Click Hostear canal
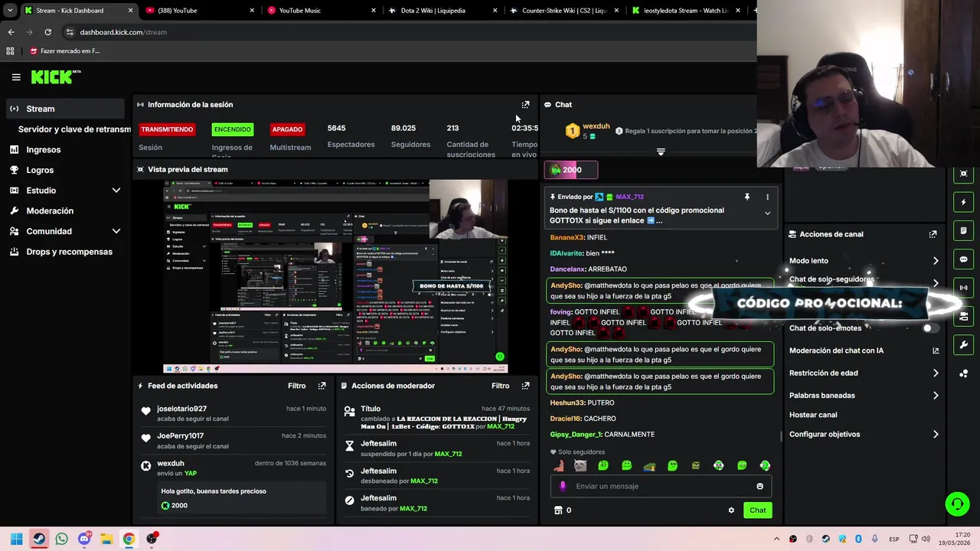The image size is (980, 551). pyautogui.click(x=812, y=415)
